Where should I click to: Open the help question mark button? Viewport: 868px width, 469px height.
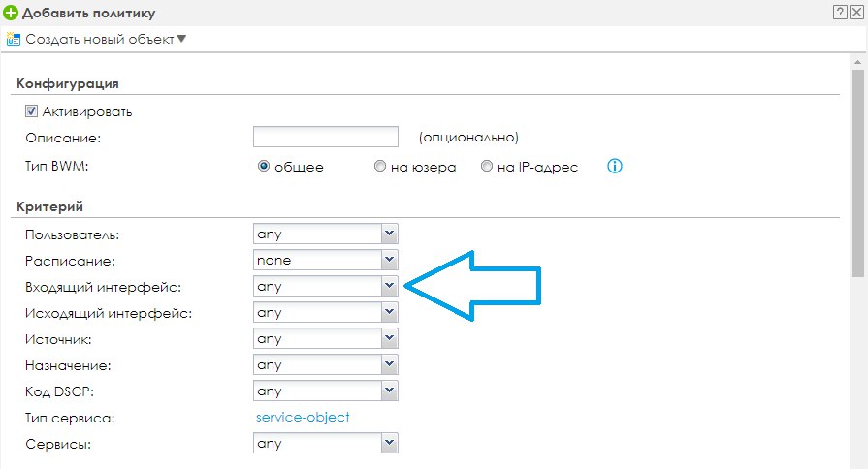(x=840, y=13)
